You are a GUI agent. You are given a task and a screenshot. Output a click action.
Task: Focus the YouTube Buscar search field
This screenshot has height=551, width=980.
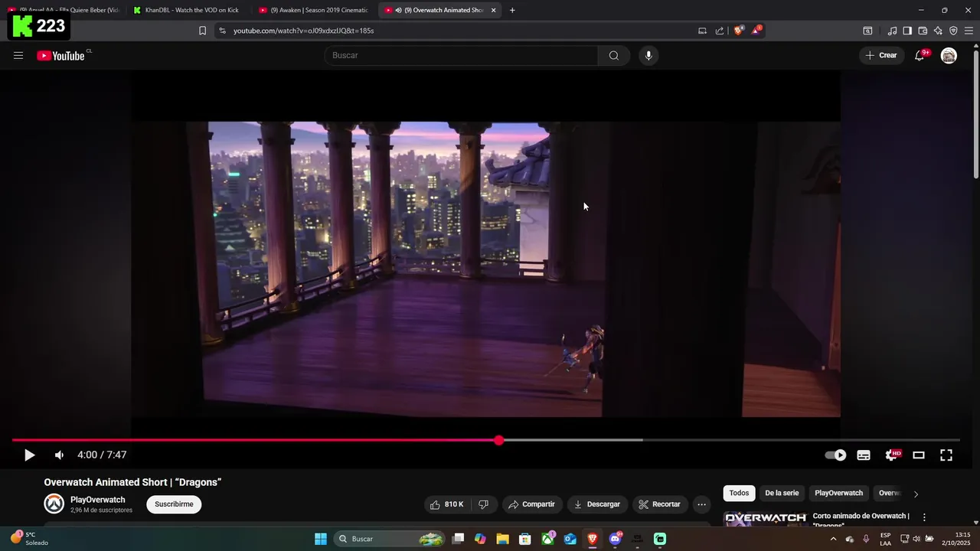pos(461,55)
